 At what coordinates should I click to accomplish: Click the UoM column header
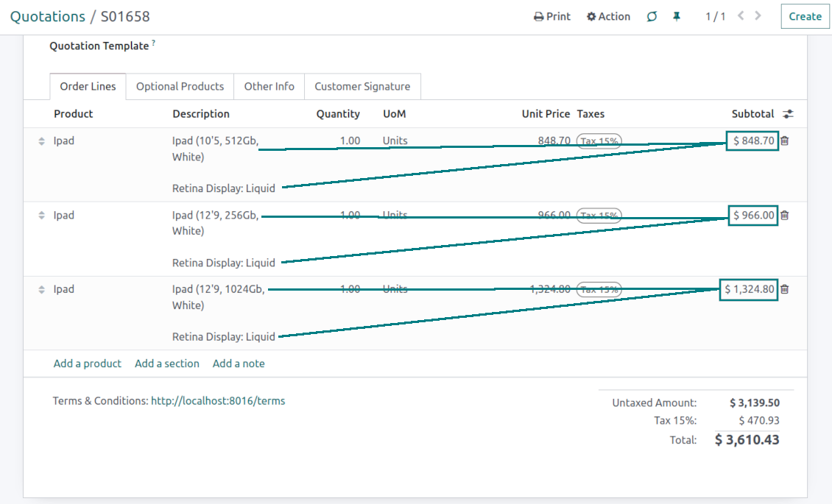point(394,114)
